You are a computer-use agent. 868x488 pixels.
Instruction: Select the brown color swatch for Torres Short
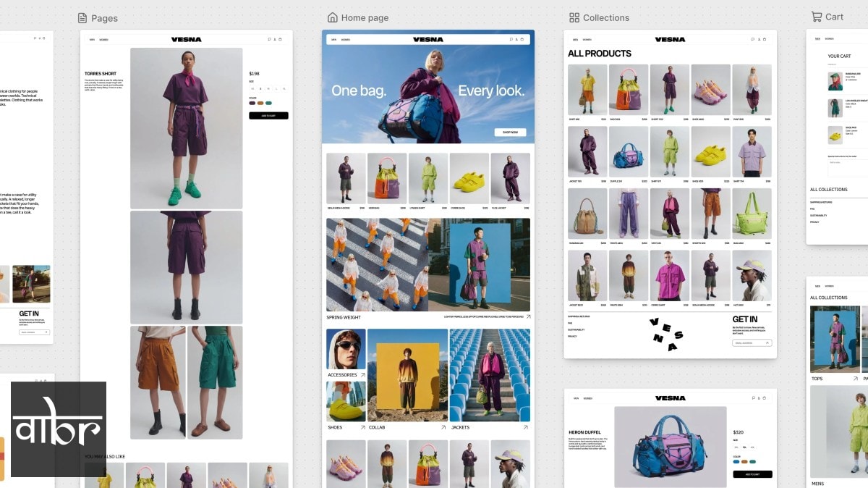(x=260, y=103)
